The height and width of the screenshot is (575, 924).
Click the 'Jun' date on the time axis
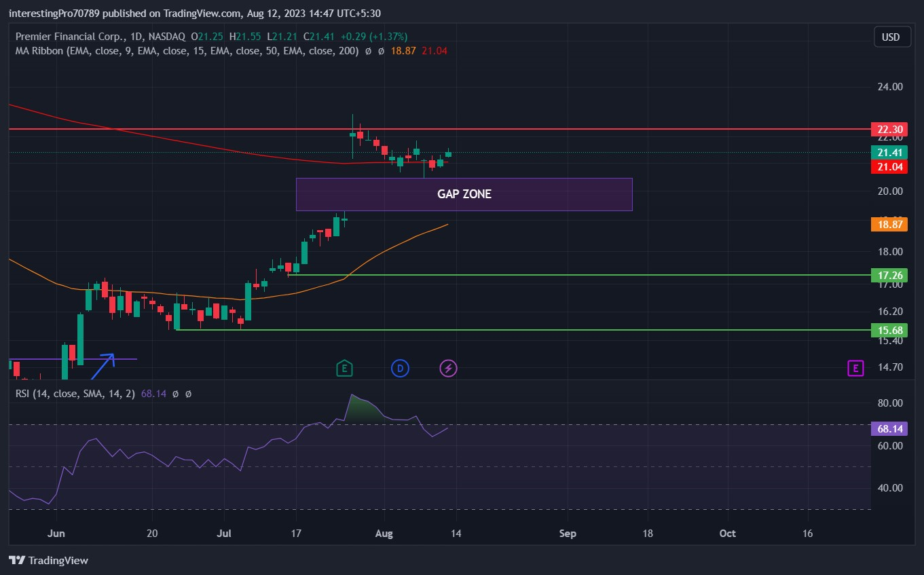click(56, 534)
